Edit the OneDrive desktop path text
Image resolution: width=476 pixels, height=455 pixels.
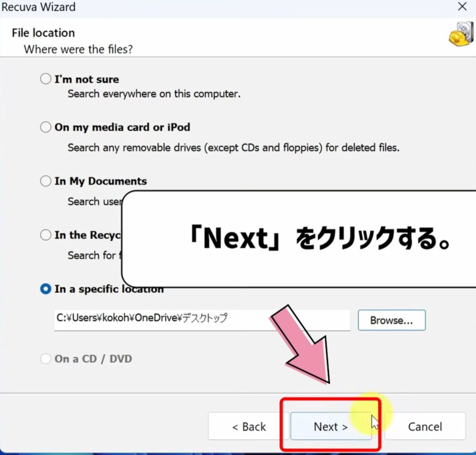point(139,318)
